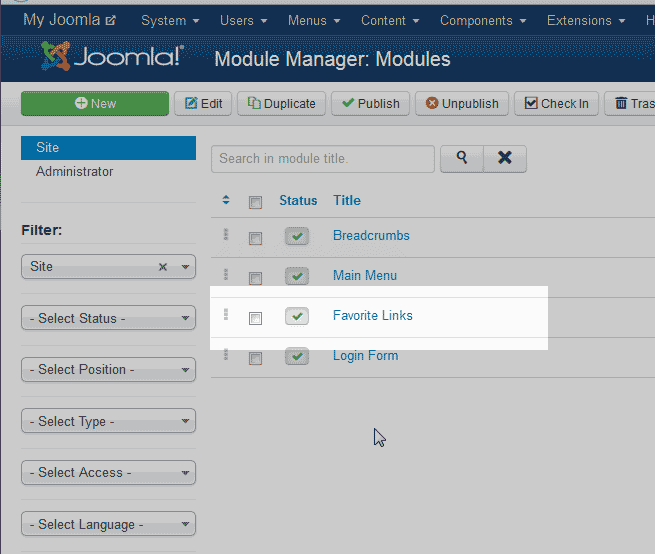The image size is (655, 554).
Task: Click the Joomla logo in header
Action: [x=112, y=57]
